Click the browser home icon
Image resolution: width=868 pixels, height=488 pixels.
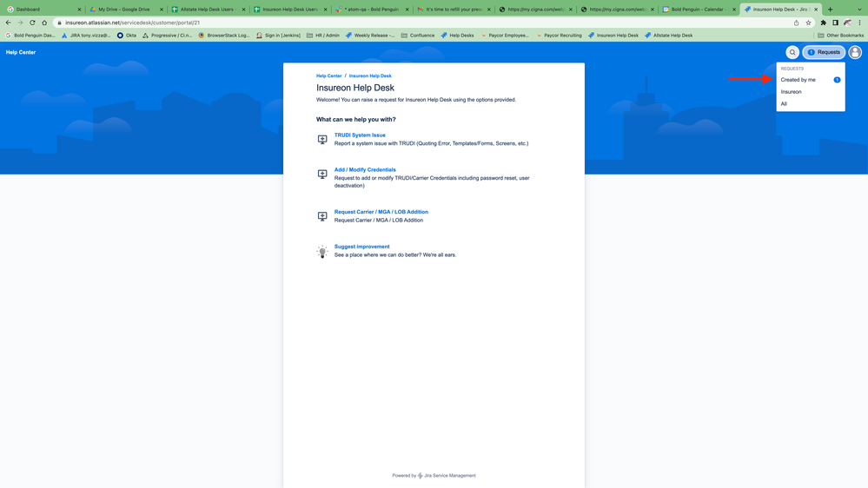[44, 23]
